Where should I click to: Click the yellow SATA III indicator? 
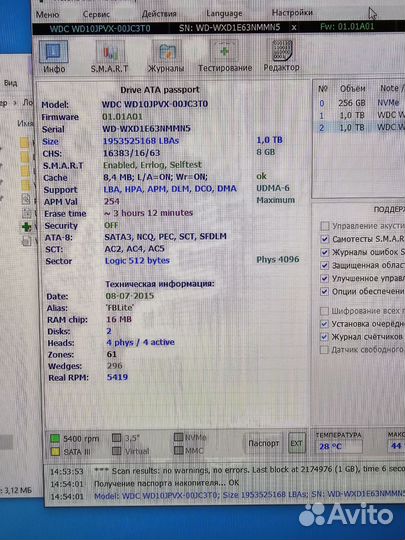coord(55,451)
